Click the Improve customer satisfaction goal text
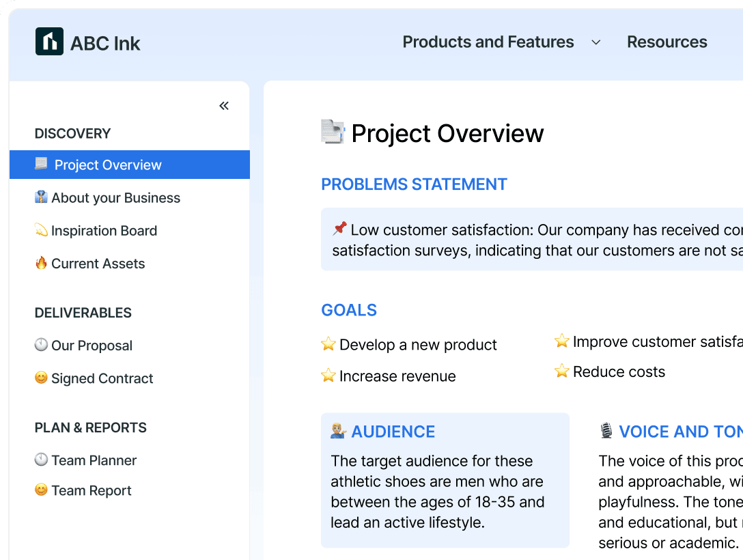Screen dimensions: 743x560 658,341
